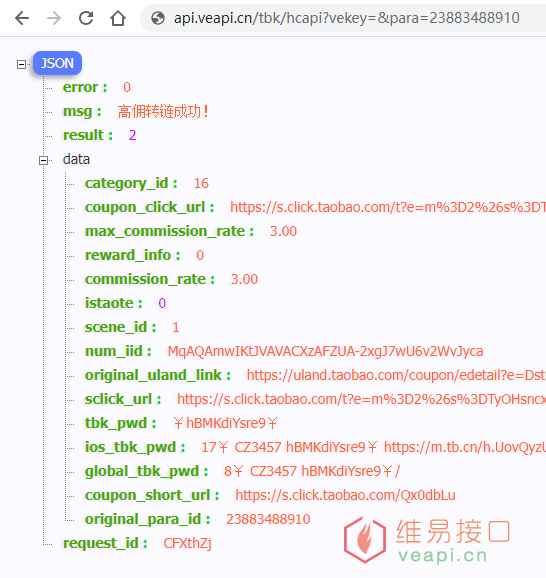Select the error value 0

[x=127, y=87]
